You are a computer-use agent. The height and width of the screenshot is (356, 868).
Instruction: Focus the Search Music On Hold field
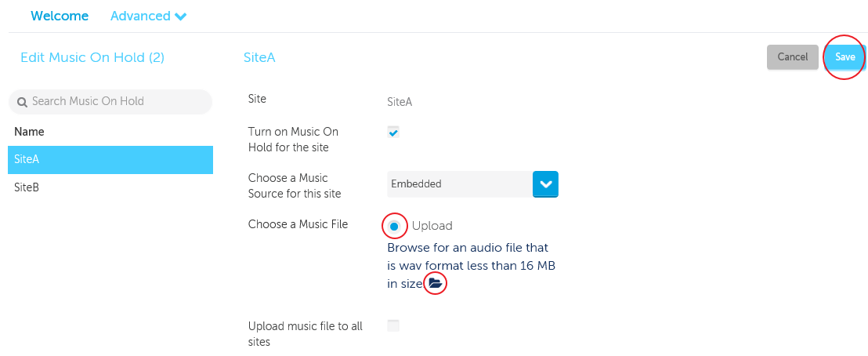(x=110, y=101)
